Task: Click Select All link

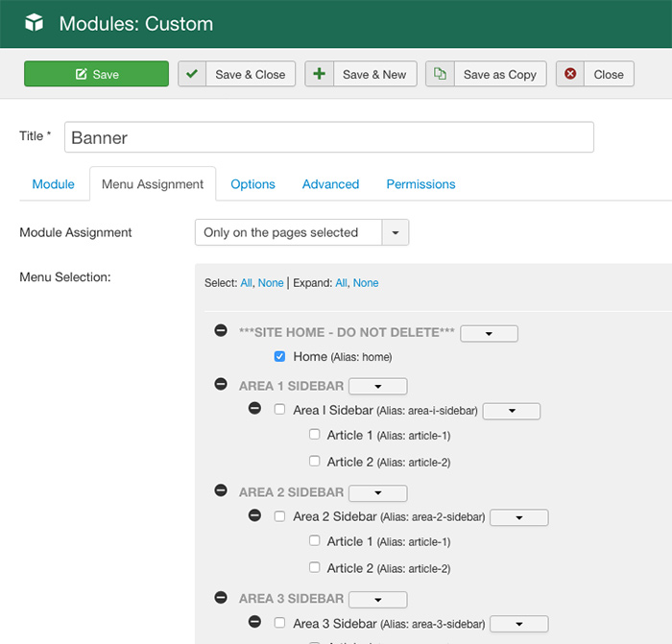Action: pyautogui.click(x=246, y=283)
